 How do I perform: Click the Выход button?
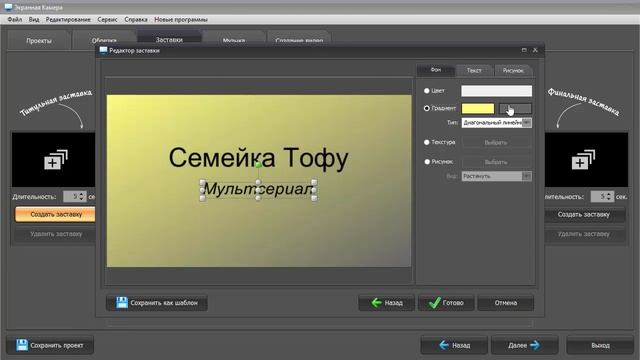click(x=600, y=345)
